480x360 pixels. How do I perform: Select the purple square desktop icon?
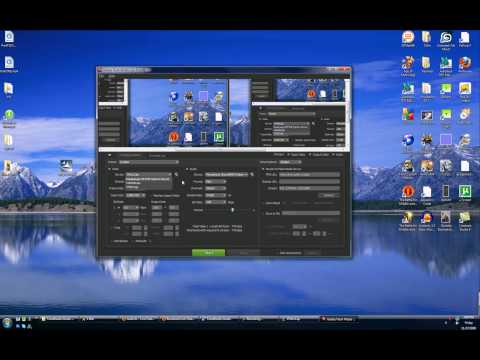coord(446,139)
